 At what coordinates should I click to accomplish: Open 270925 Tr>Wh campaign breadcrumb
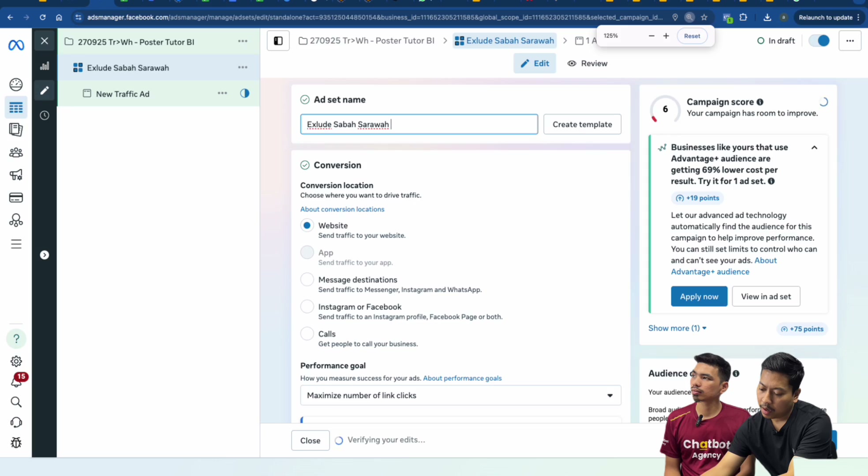pyautogui.click(x=367, y=41)
